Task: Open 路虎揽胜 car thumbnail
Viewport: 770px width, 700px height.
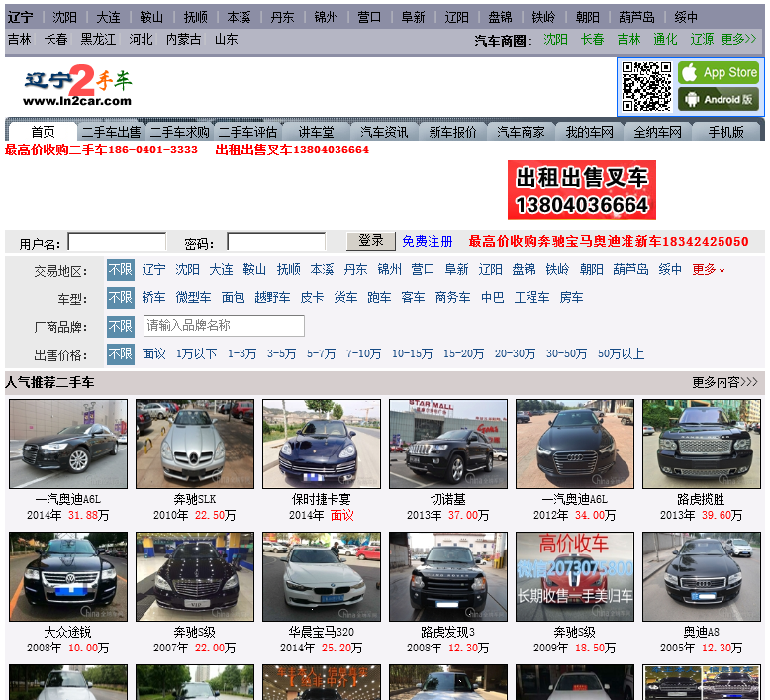Action: (x=702, y=445)
